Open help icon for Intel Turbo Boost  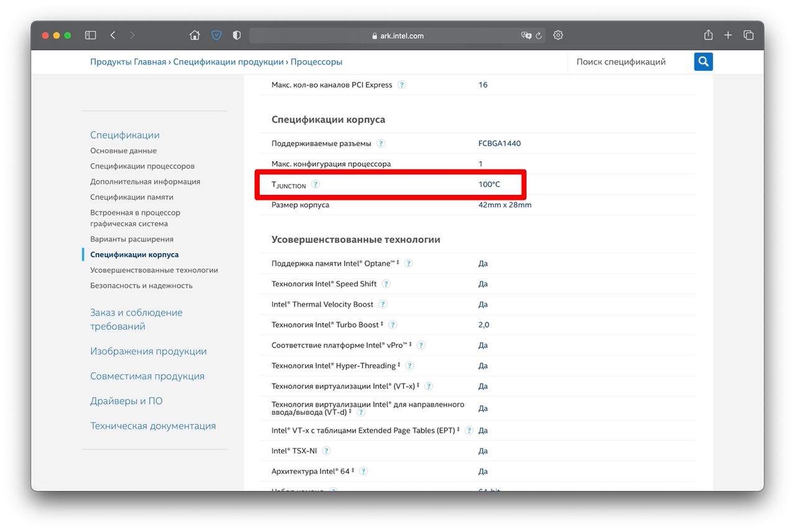[x=393, y=325]
